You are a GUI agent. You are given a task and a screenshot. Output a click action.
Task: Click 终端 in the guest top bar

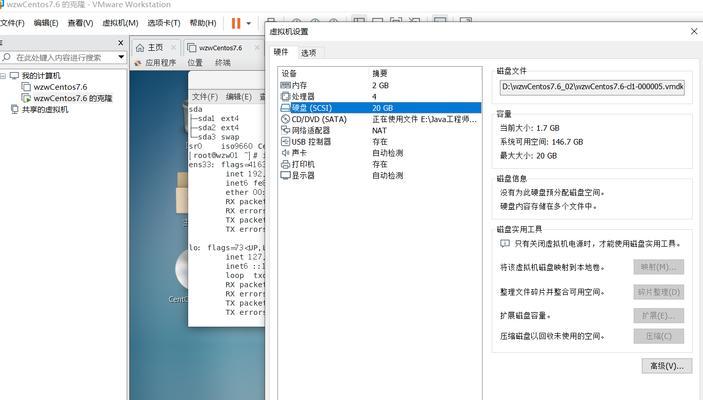click(x=223, y=63)
